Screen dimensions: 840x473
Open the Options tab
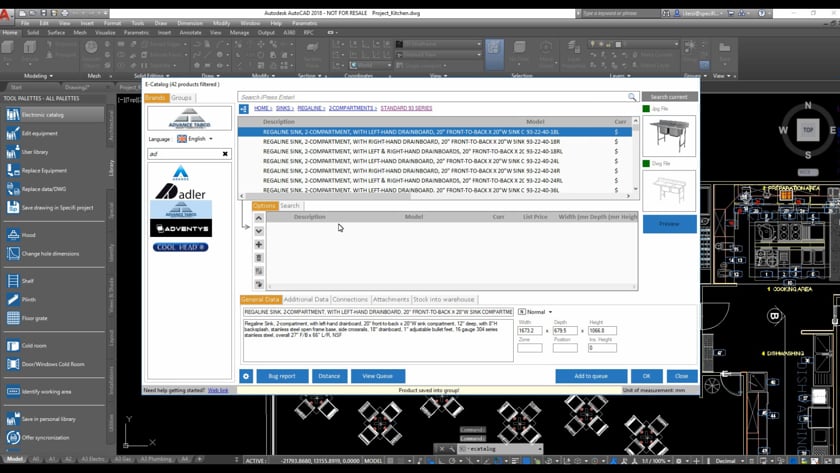click(264, 206)
